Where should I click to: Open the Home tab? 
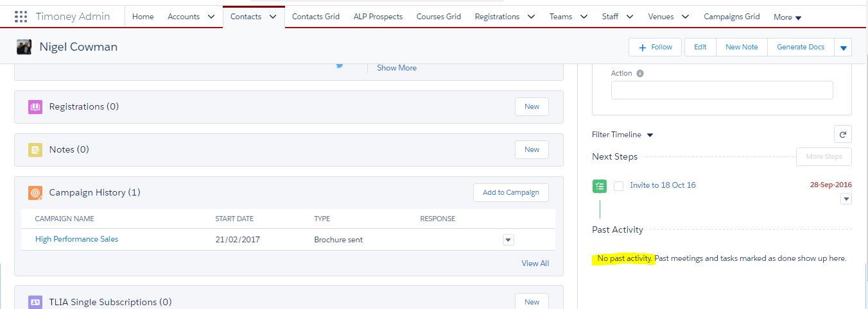(x=143, y=17)
